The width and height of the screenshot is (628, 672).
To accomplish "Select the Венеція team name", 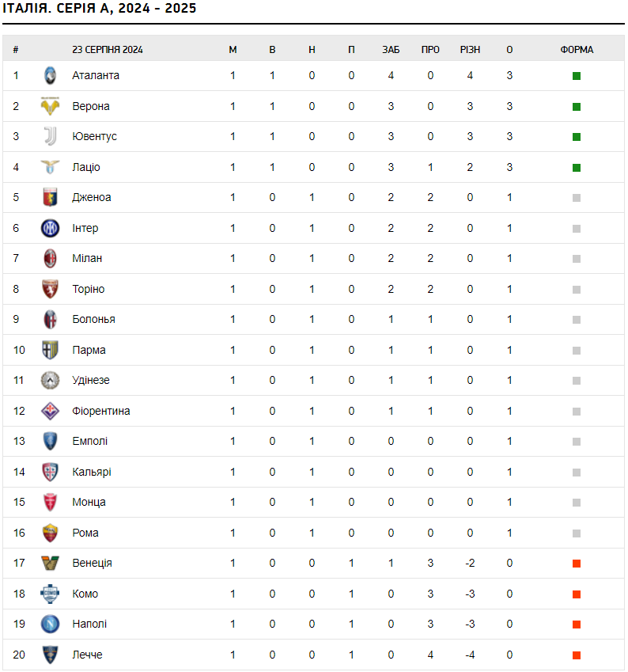I will pos(92,563).
